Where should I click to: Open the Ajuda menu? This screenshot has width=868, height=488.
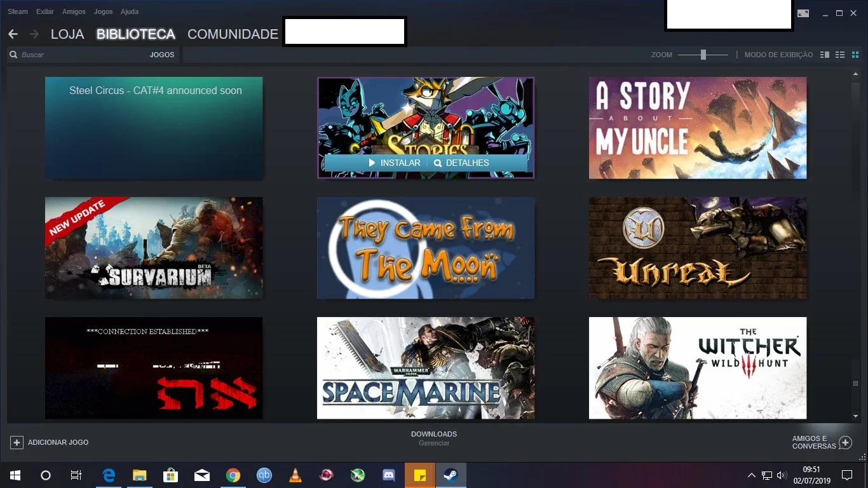pos(130,11)
